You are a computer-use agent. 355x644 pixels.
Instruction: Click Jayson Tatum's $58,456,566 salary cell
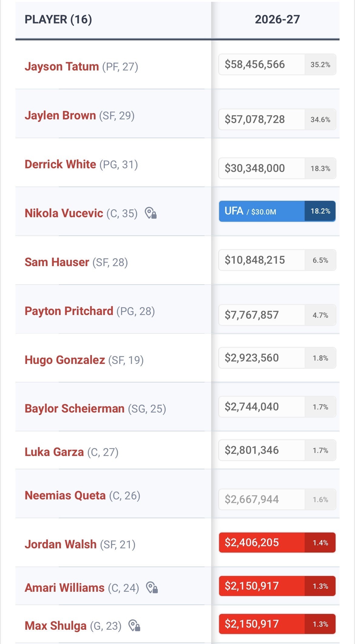coord(262,64)
